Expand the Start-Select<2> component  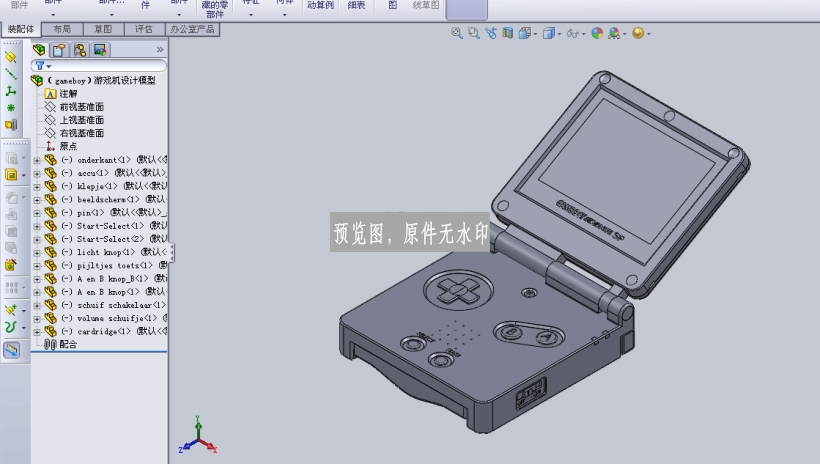pyautogui.click(x=37, y=240)
